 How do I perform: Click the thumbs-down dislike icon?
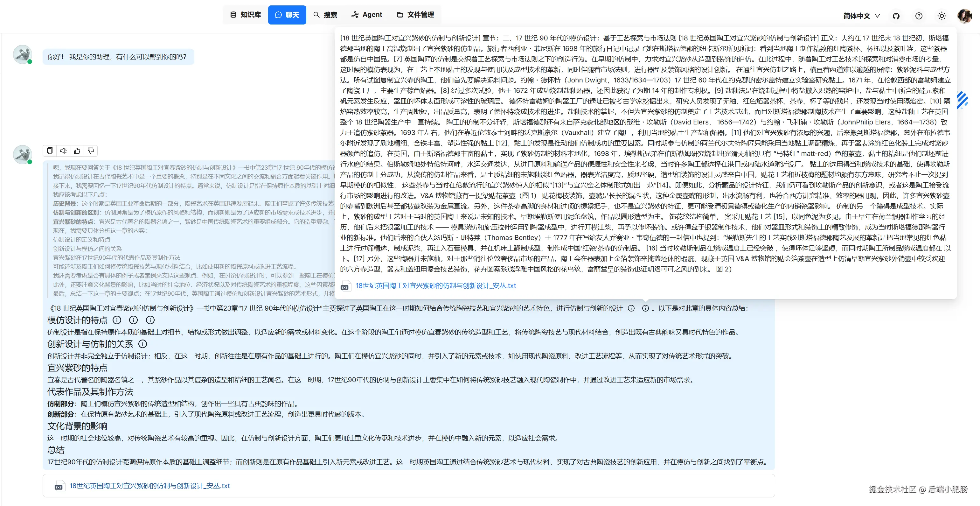point(91,151)
